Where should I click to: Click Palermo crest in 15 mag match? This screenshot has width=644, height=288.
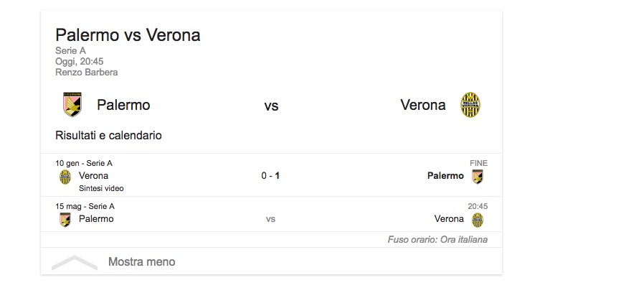65,219
